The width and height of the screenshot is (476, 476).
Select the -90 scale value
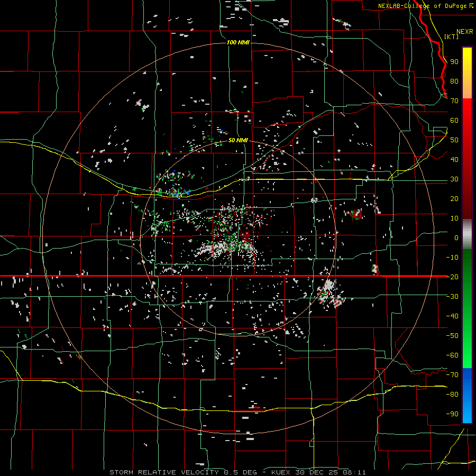pyautogui.click(x=452, y=414)
